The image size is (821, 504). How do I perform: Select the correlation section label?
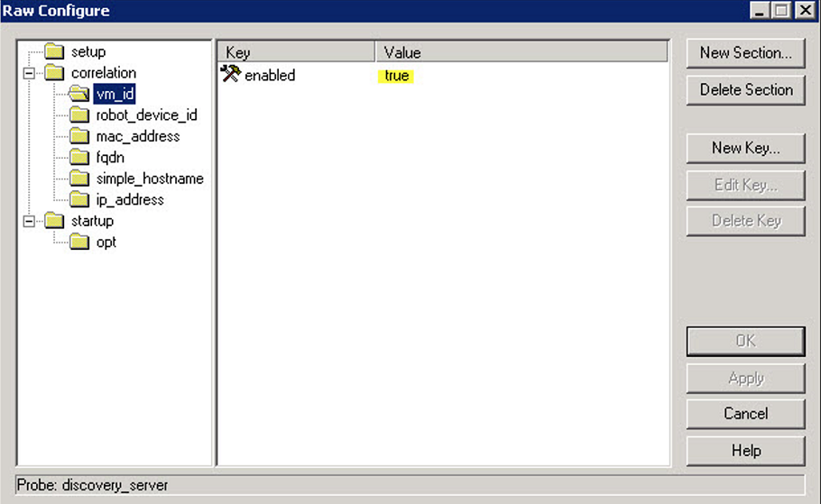tap(104, 73)
